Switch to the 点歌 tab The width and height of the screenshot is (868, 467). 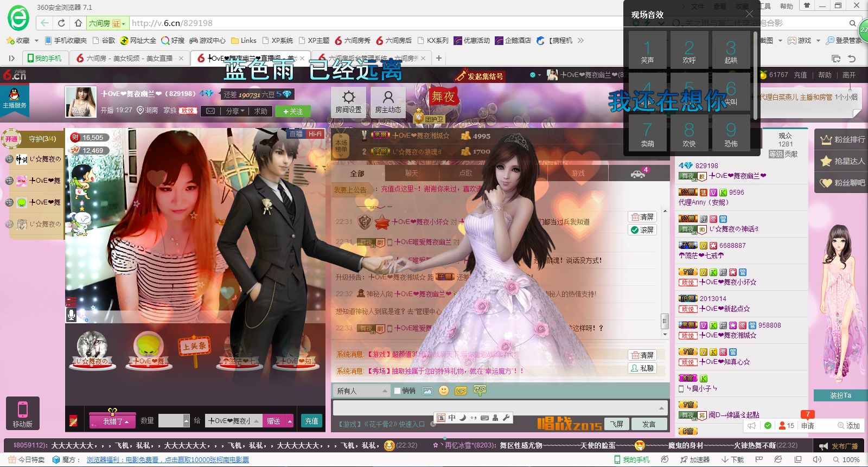coord(466,174)
